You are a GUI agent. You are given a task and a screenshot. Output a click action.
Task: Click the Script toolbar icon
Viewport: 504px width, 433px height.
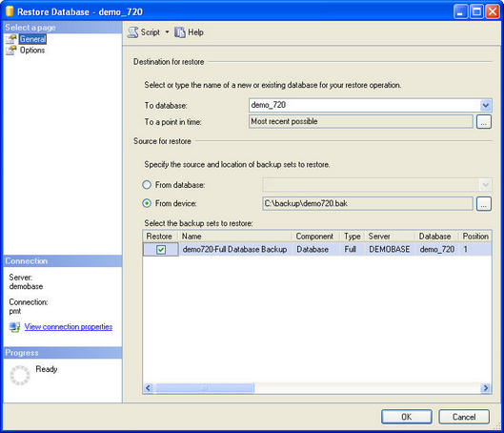[x=132, y=32]
